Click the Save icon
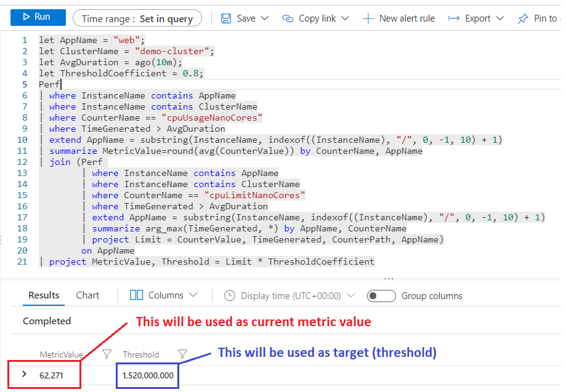The image size is (566, 392). click(x=226, y=18)
